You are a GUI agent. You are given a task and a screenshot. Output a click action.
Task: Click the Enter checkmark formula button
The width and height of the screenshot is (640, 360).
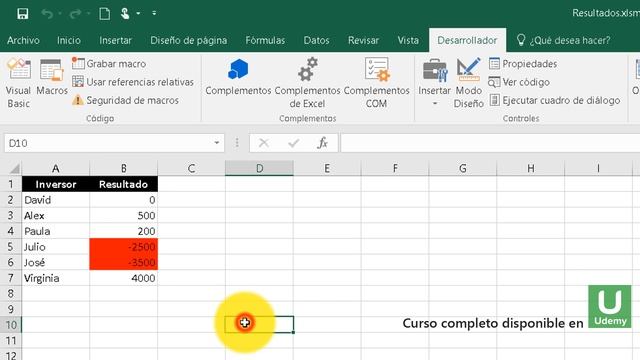[293, 143]
